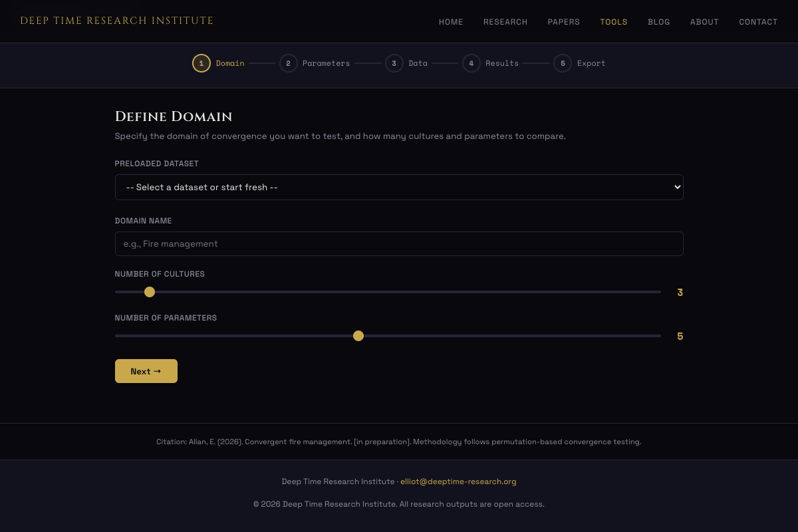This screenshot has width=798, height=532.
Task: Click into the Domain Name field
Action: pyautogui.click(x=399, y=243)
